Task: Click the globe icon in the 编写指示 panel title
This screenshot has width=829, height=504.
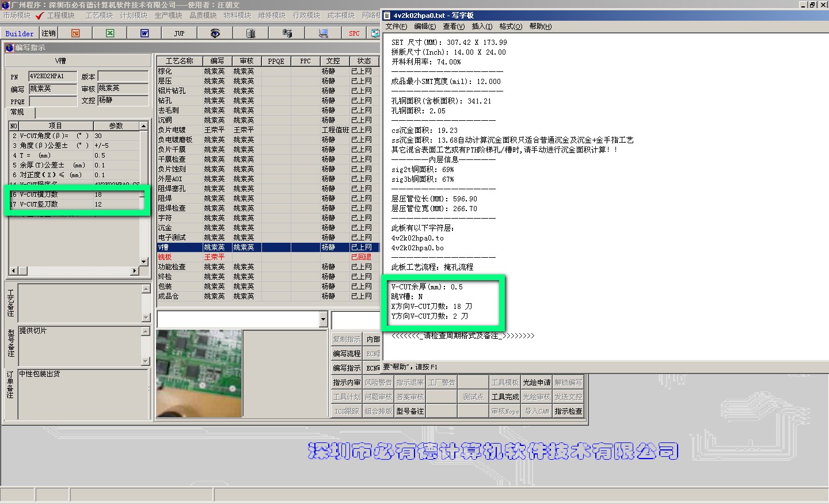Action: coord(9,48)
